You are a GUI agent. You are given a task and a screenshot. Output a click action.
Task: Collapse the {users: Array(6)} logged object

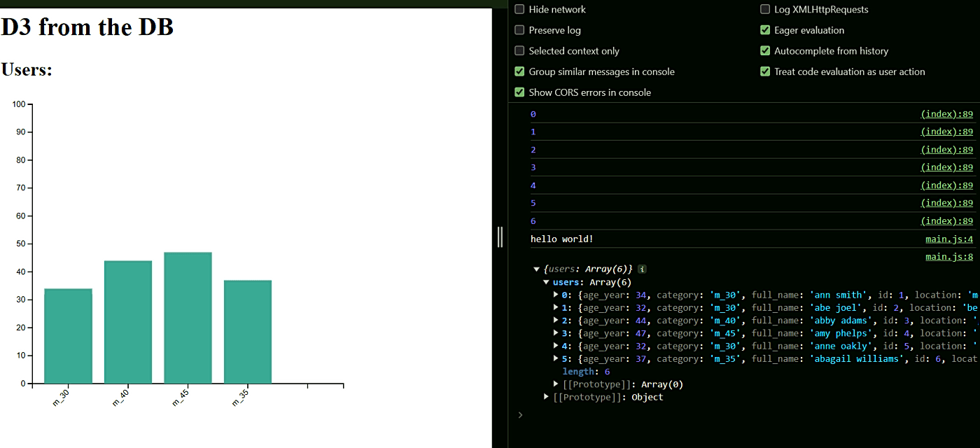[537, 269]
